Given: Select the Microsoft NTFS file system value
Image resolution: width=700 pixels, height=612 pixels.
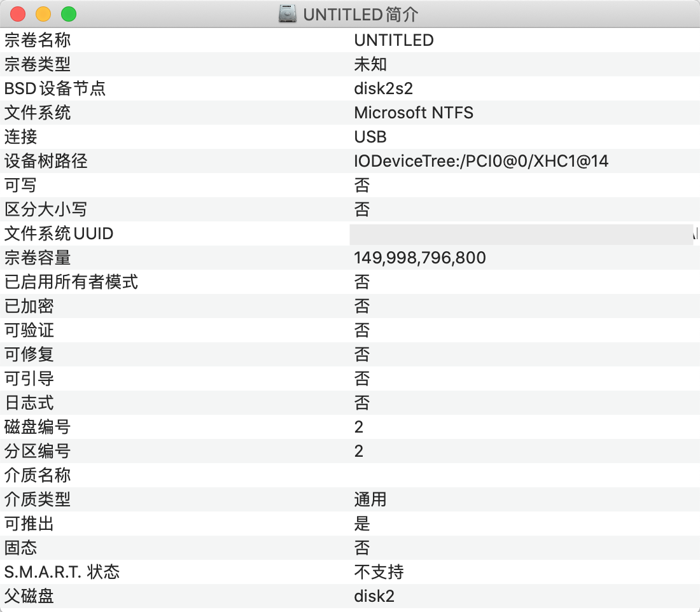Looking at the screenshot, I should [x=414, y=113].
